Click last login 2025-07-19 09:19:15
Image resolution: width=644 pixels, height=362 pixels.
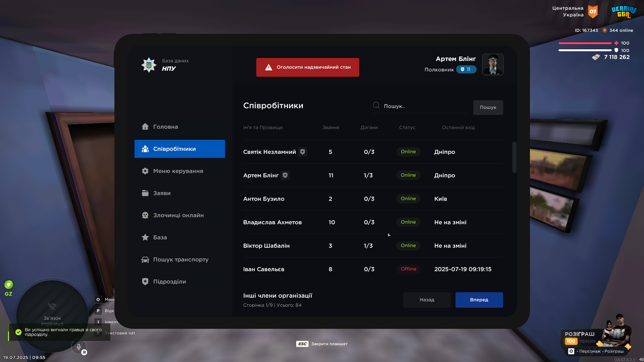[463, 269]
